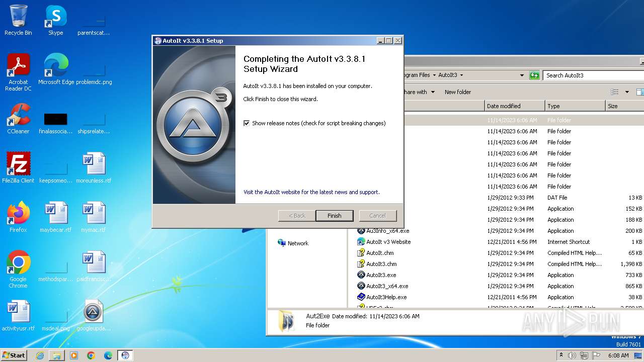Open the Recycle Bin desktop icon
This screenshot has width=644, height=362.
(x=18, y=20)
